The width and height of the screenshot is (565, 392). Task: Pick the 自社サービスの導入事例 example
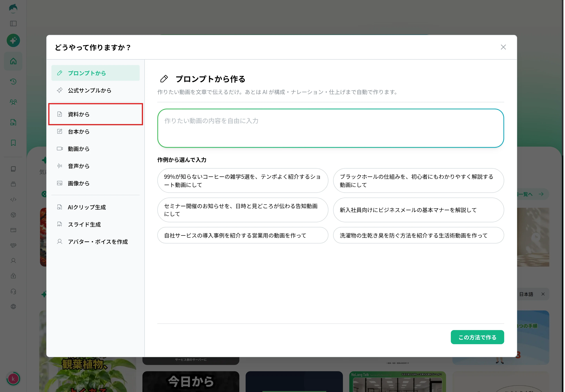242,235
